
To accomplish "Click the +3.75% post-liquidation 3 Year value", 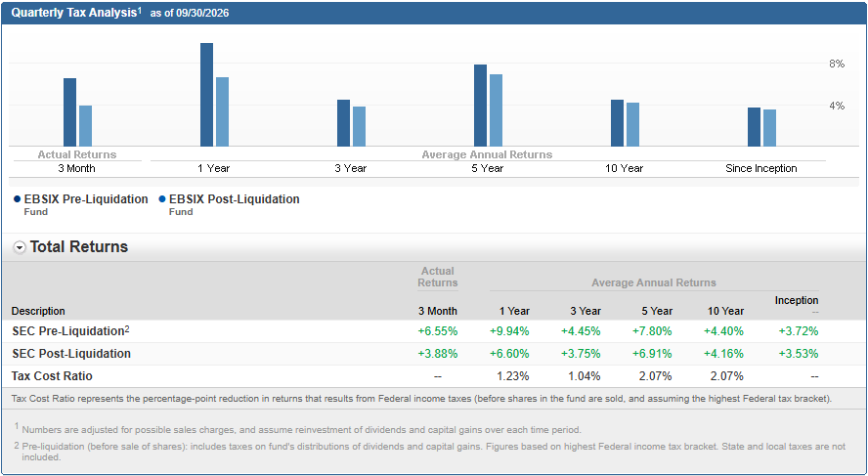I will [581, 354].
